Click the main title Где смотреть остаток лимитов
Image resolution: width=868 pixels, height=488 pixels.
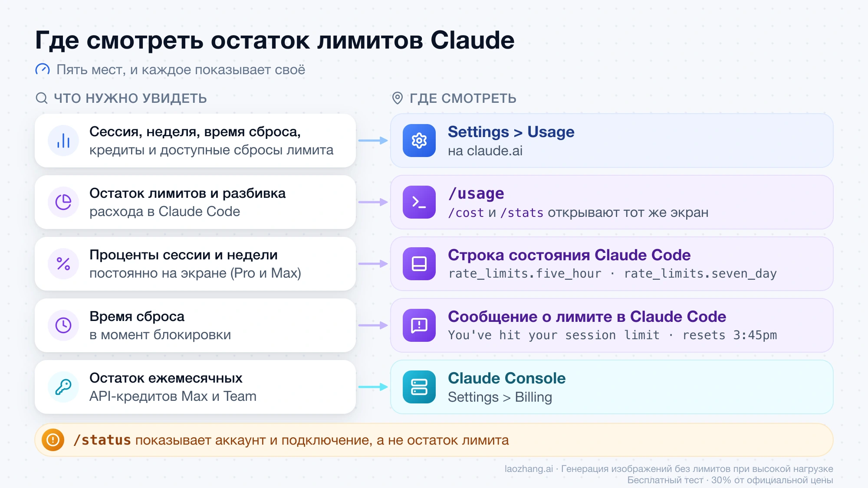point(275,40)
